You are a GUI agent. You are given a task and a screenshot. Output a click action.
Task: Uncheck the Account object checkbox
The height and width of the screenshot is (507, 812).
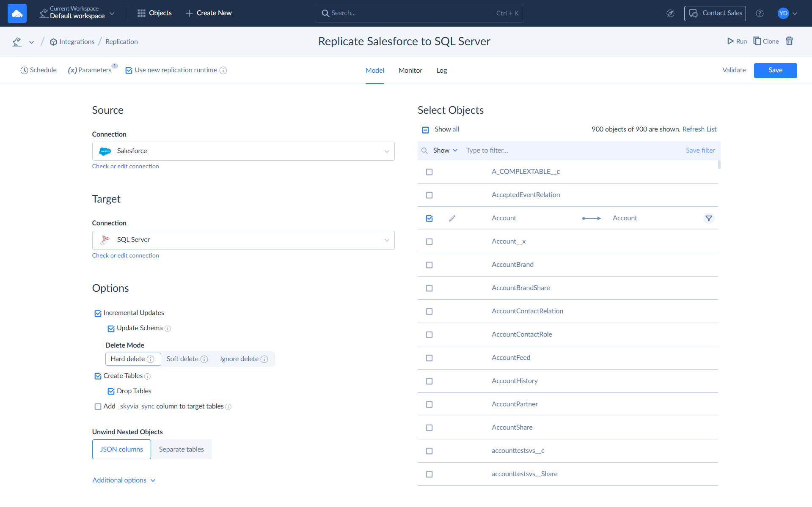pyautogui.click(x=429, y=218)
